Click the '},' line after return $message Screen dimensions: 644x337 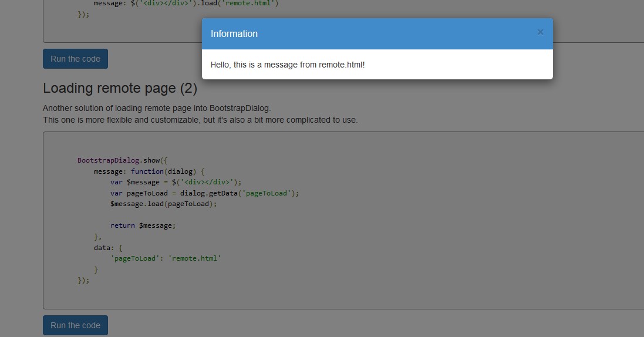point(97,237)
